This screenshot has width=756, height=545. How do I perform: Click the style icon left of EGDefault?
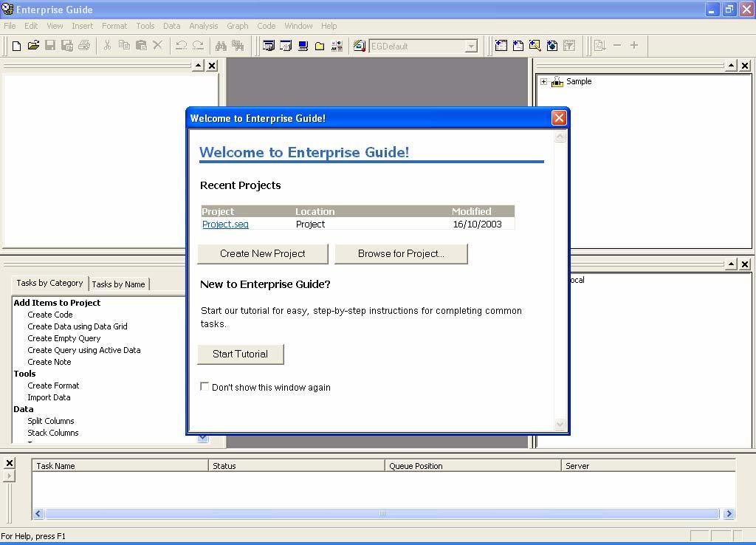(360, 46)
